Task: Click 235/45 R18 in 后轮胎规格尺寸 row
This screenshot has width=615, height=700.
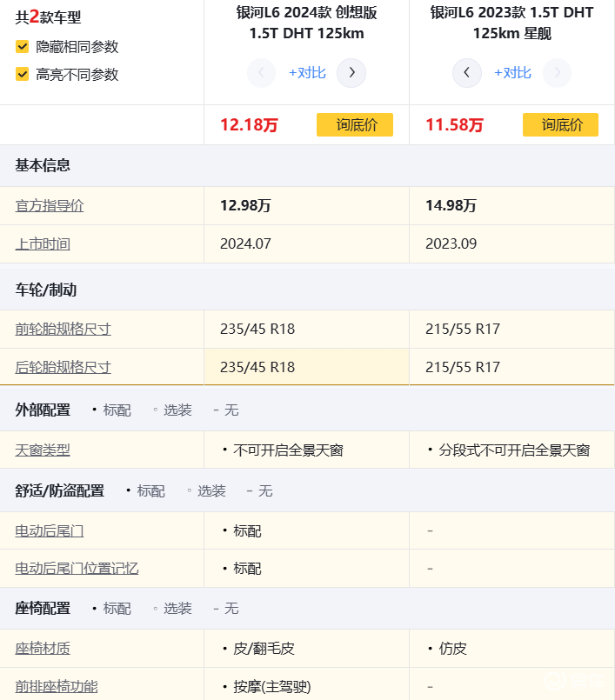Action: coord(257,368)
